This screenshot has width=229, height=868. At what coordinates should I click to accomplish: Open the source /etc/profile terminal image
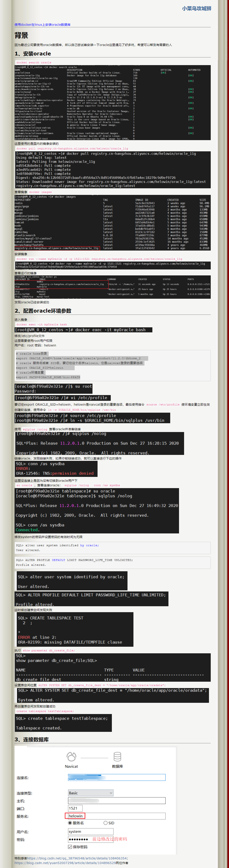click(x=92, y=418)
